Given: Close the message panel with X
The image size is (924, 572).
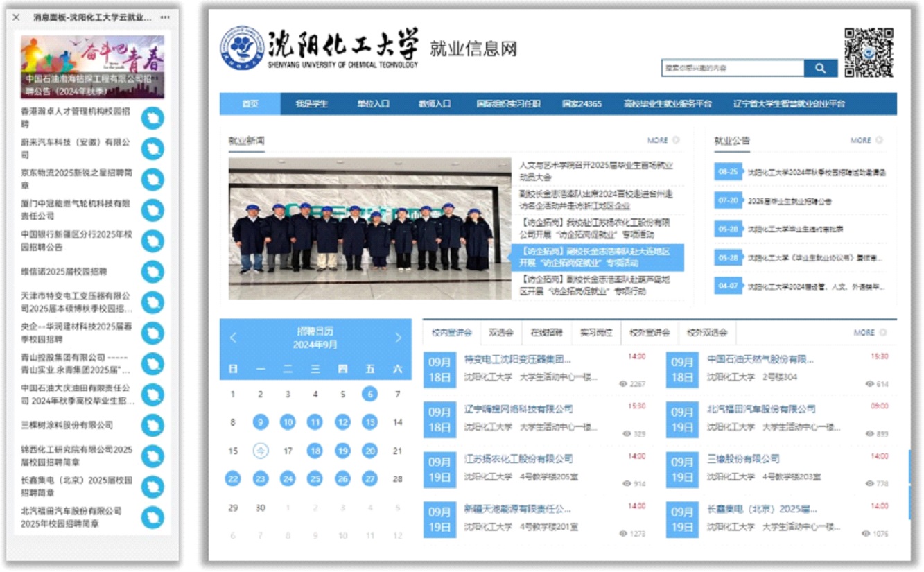Looking at the screenshot, I should (16, 17).
